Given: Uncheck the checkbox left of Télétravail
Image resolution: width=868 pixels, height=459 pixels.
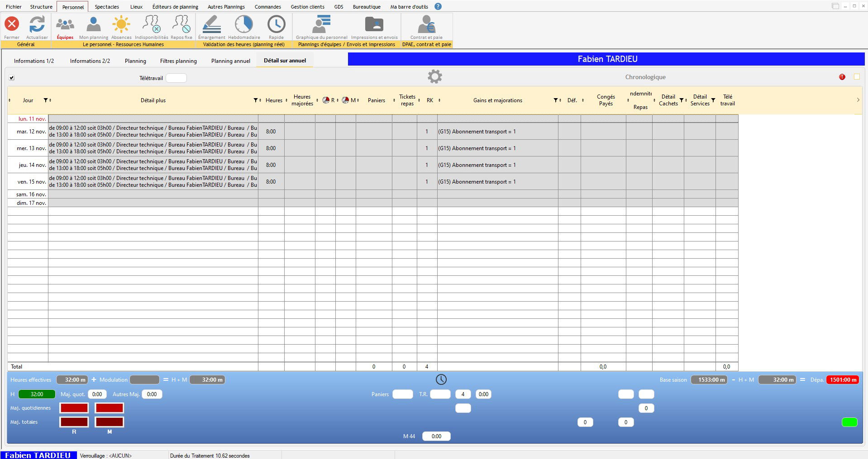Looking at the screenshot, I should point(12,78).
